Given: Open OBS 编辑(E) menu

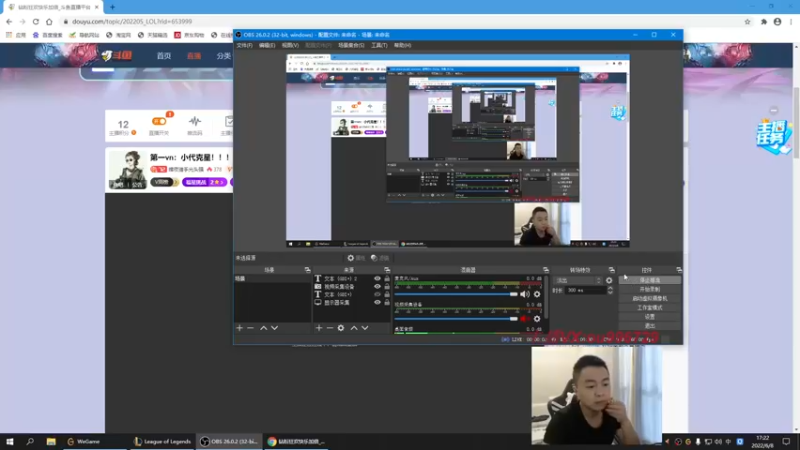Looking at the screenshot, I should click(x=267, y=45).
